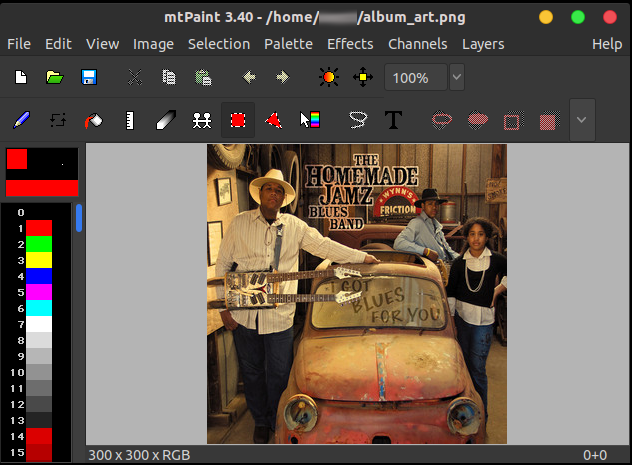Open the Palette menu

[288, 44]
